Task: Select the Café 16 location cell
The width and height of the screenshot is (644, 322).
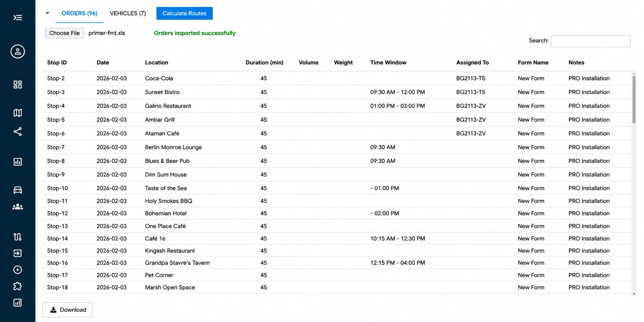Action: 155,239
